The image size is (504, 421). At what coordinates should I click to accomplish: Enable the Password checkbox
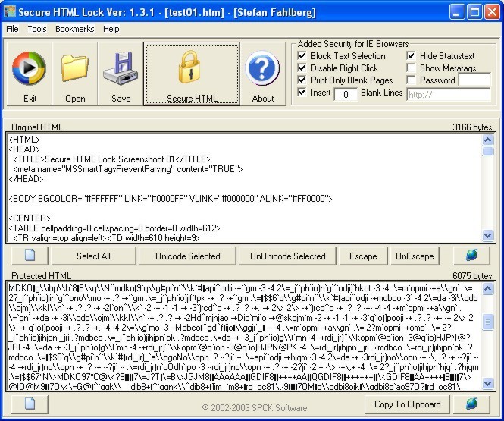pyautogui.click(x=411, y=80)
